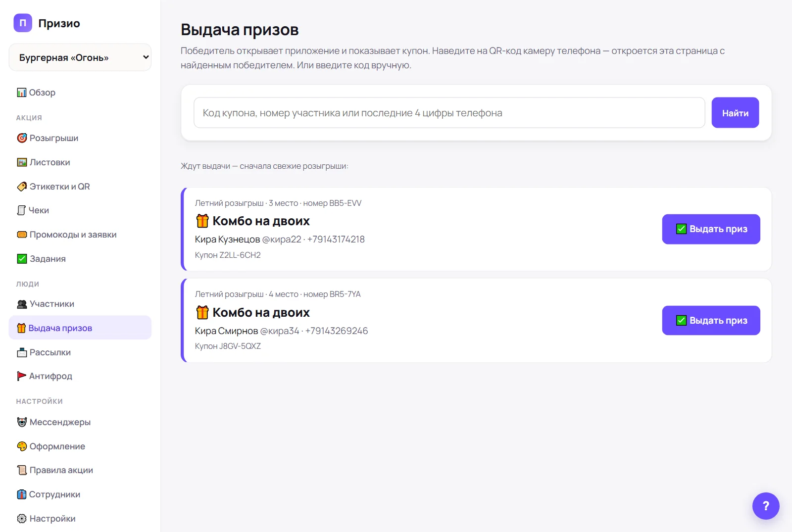792x532 pixels.
Task: Click the Антифрод red flag icon
Action: pyautogui.click(x=22, y=376)
